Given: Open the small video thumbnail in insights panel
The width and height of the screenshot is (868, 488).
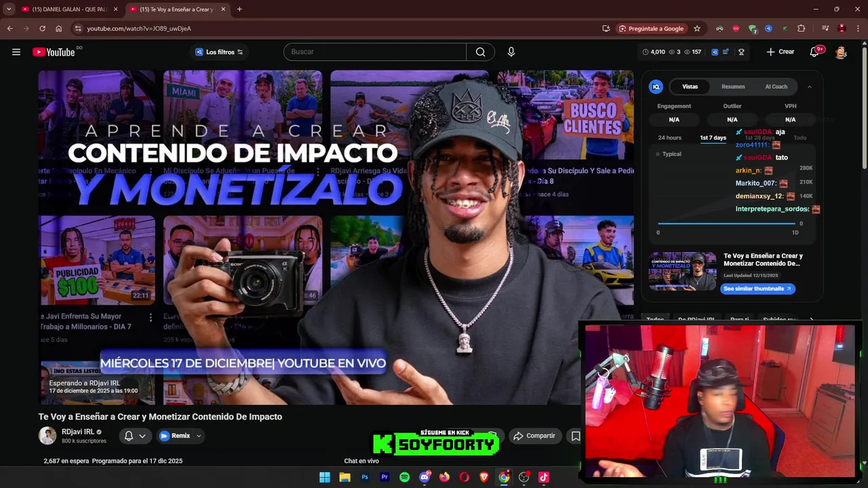Looking at the screenshot, I should pyautogui.click(x=683, y=272).
